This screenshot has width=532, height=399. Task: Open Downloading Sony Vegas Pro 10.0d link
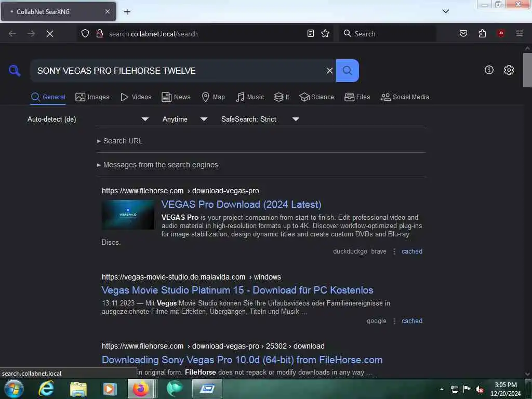pyautogui.click(x=242, y=360)
